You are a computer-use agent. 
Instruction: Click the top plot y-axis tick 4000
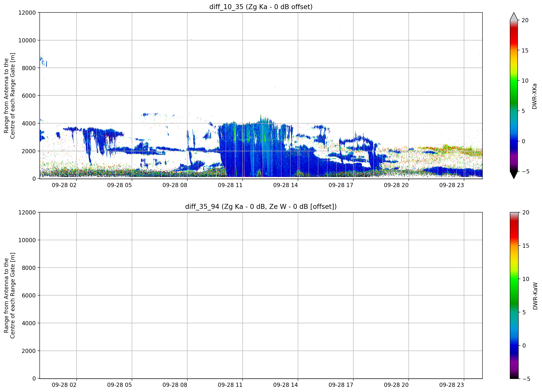(29, 123)
